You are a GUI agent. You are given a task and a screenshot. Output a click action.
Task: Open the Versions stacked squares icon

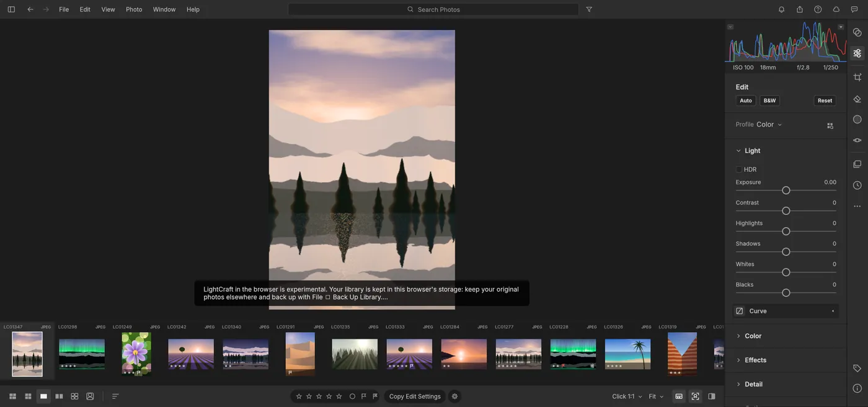pyautogui.click(x=857, y=164)
